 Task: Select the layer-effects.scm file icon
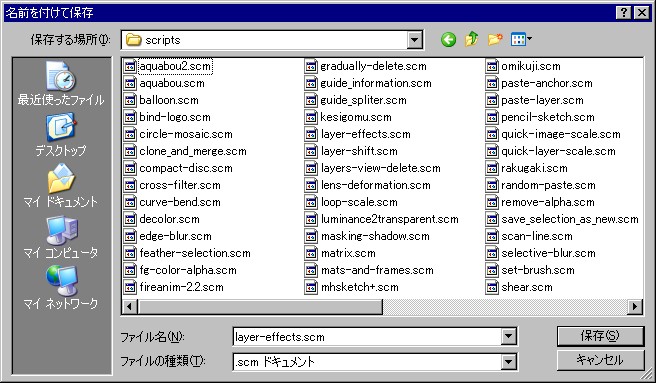point(311,134)
